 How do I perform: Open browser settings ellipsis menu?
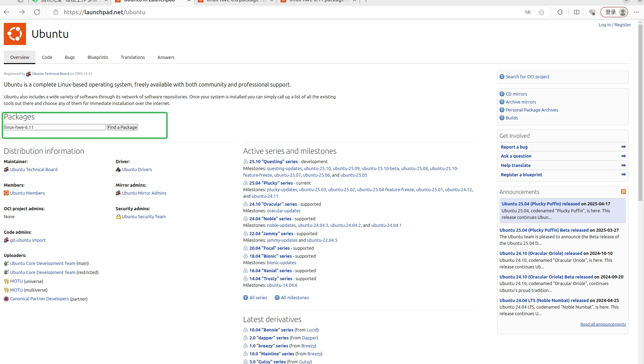pos(636,12)
